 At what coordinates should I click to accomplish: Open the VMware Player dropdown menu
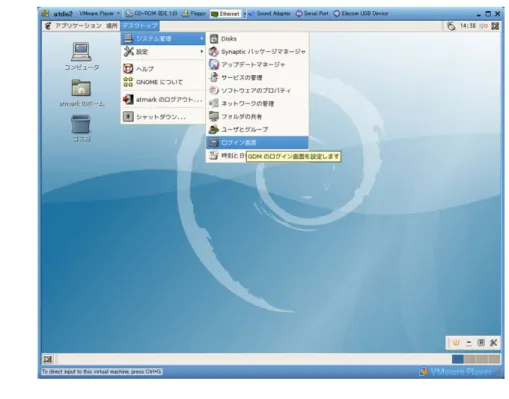[x=99, y=14]
